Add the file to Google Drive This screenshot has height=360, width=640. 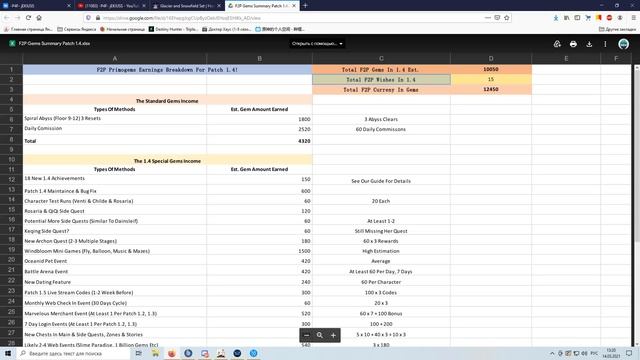pos(557,44)
